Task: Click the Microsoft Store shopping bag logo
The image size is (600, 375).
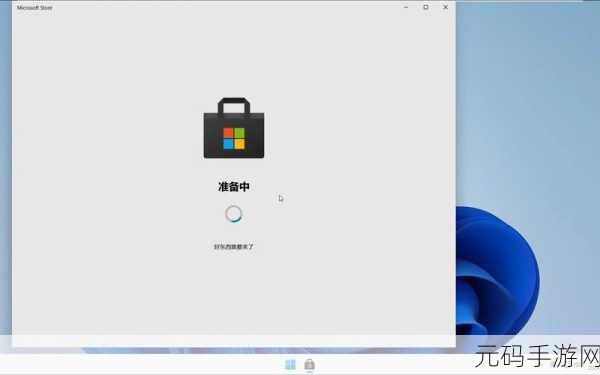Action: (234, 128)
